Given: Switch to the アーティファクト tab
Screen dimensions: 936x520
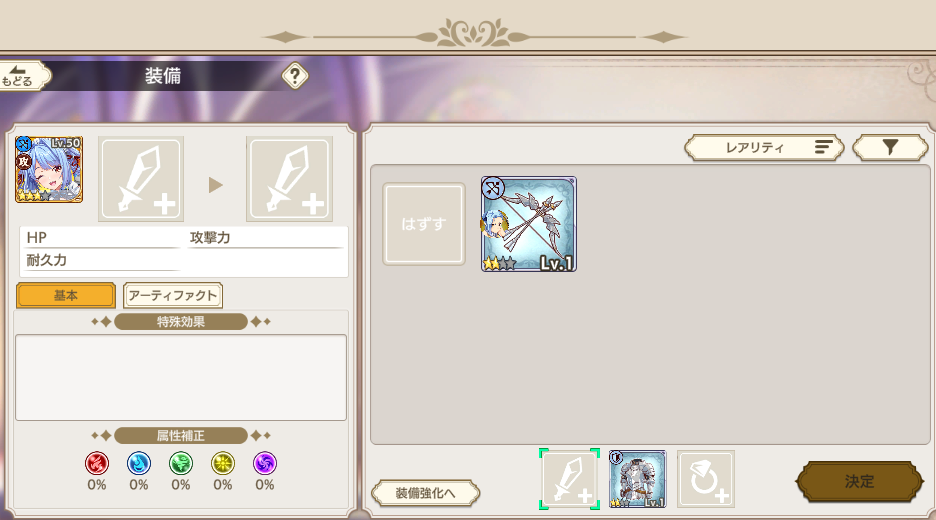Looking at the screenshot, I should coord(173,296).
